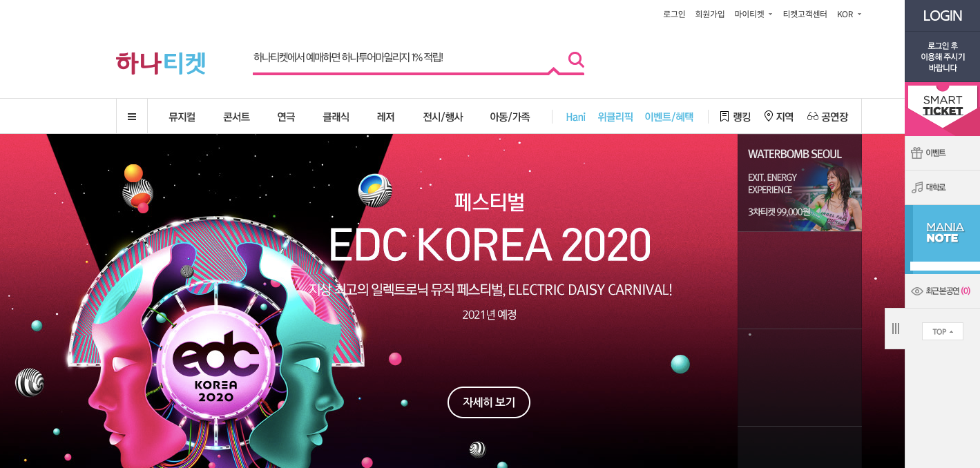
Task: Collapse the right sidebar handle
Action: pos(895,329)
